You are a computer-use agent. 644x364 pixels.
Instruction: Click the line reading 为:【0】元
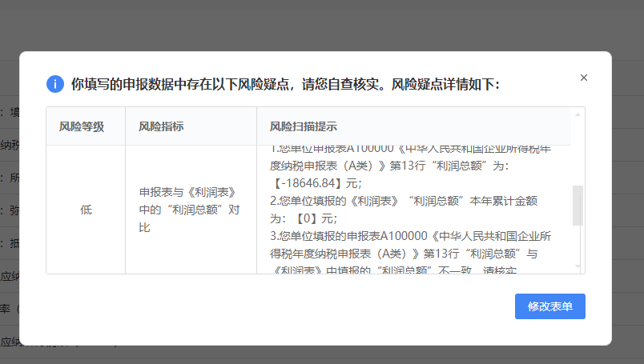[x=304, y=218]
